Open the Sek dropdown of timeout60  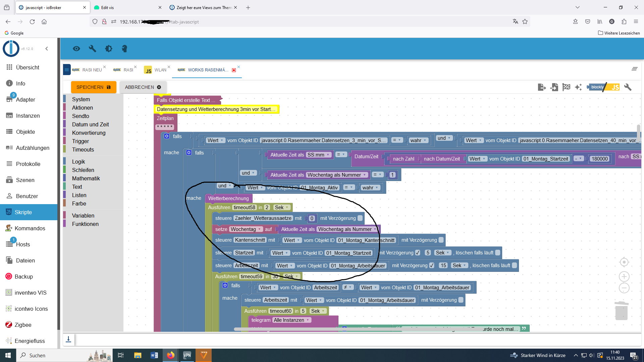pyautogui.click(x=318, y=311)
